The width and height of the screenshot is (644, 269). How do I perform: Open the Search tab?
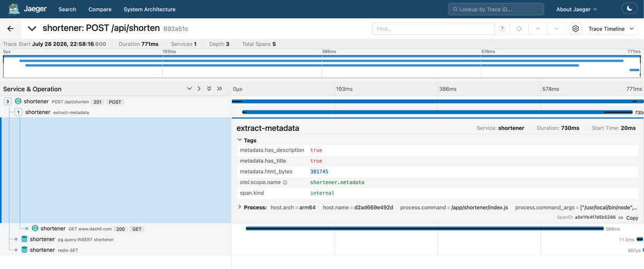(x=67, y=9)
